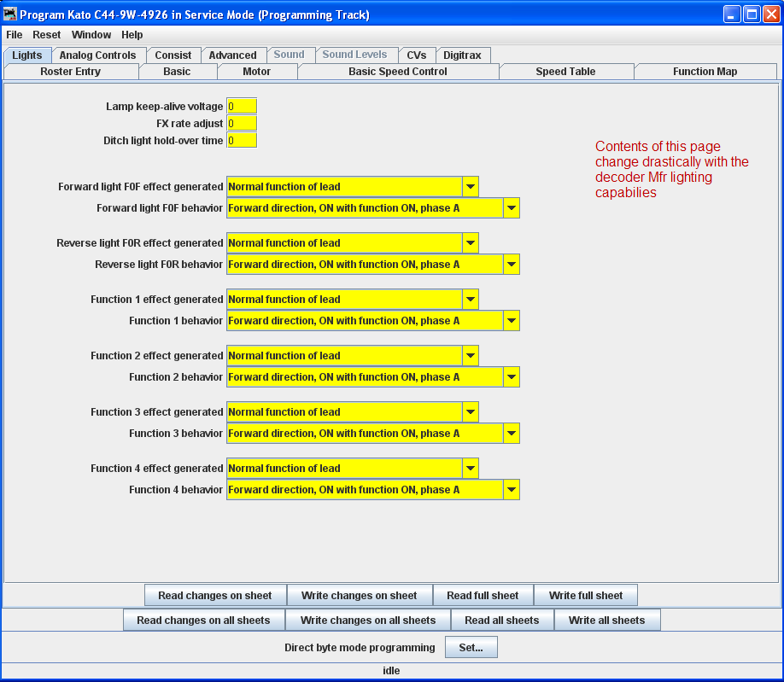
Task: Maximize the programmer window
Action: point(751,15)
